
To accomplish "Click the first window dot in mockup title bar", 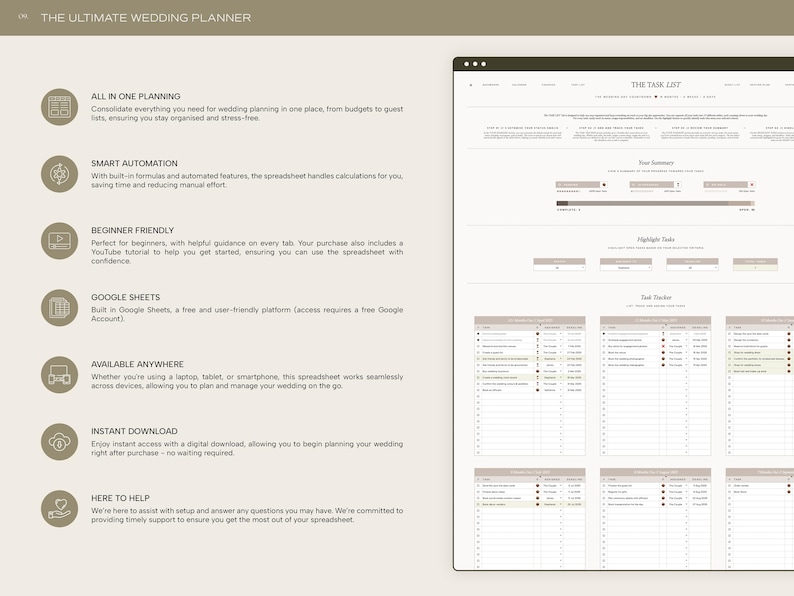I will click(x=466, y=64).
